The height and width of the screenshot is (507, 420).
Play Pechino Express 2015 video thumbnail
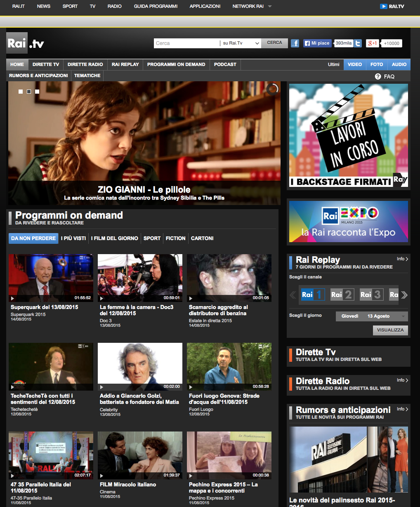229,455
